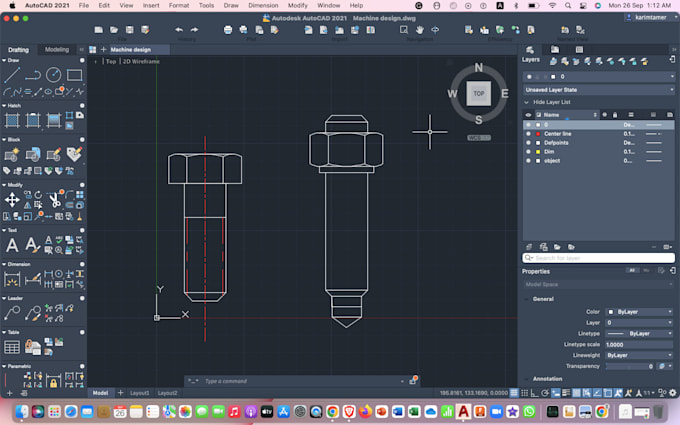Select the Ellipse tool in Draw panel
The height and width of the screenshot is (425, 680).
click(48, 92)
